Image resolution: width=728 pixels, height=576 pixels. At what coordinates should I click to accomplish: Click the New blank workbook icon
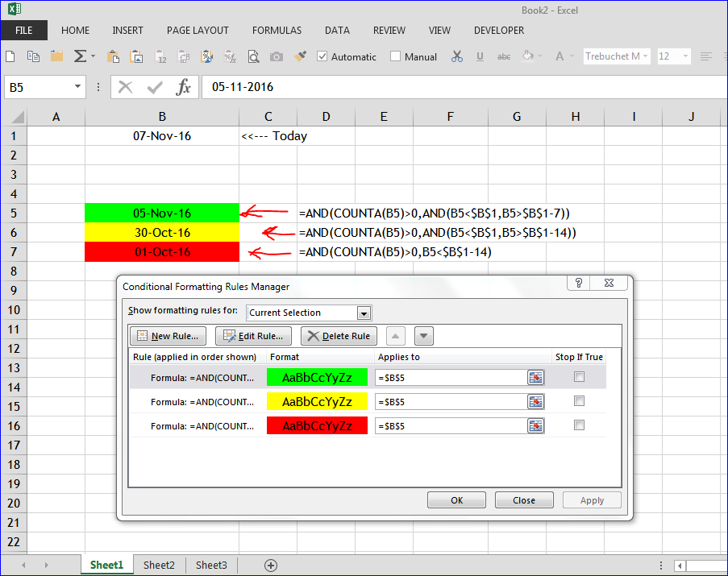pos(10,56)
